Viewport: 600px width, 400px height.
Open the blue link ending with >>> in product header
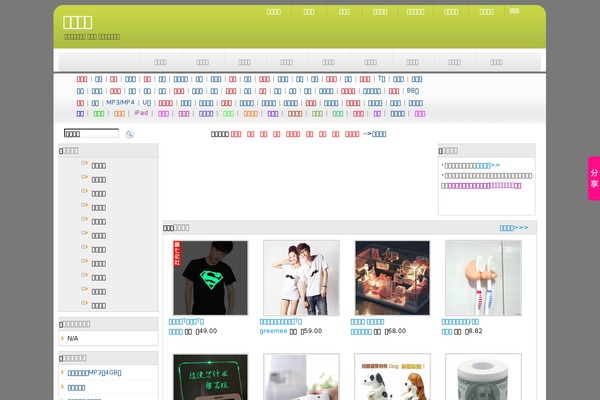click(514, 228)
